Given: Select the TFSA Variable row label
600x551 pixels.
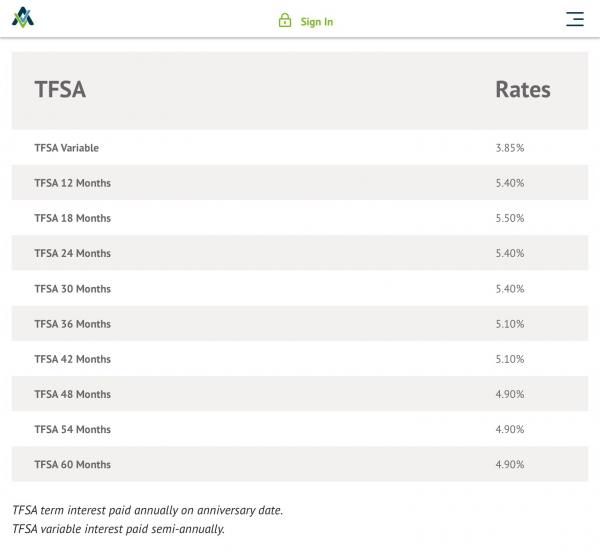Looking at the screenshot, I should tap(67, 148).
